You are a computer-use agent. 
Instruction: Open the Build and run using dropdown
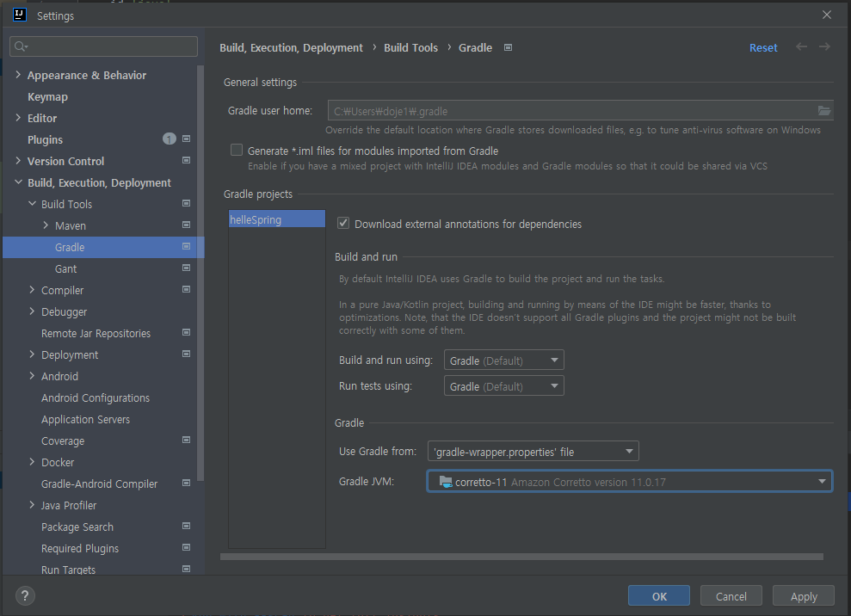503,360
